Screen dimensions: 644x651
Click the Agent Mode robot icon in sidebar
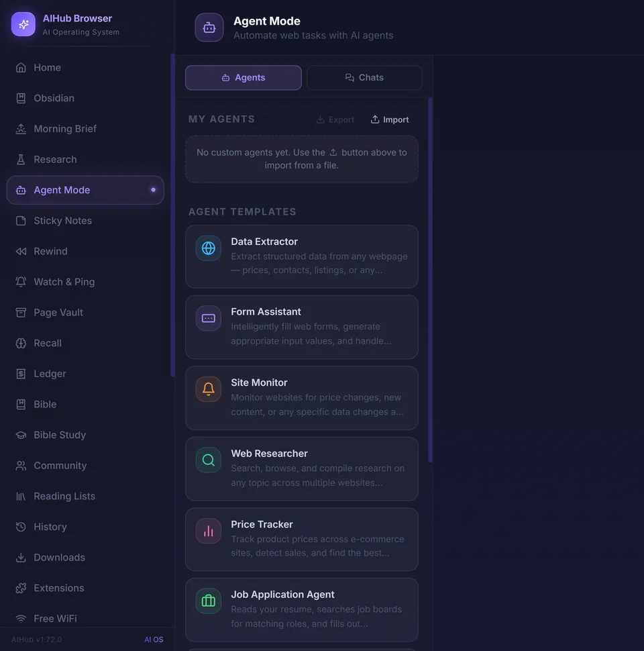(21, 190)
